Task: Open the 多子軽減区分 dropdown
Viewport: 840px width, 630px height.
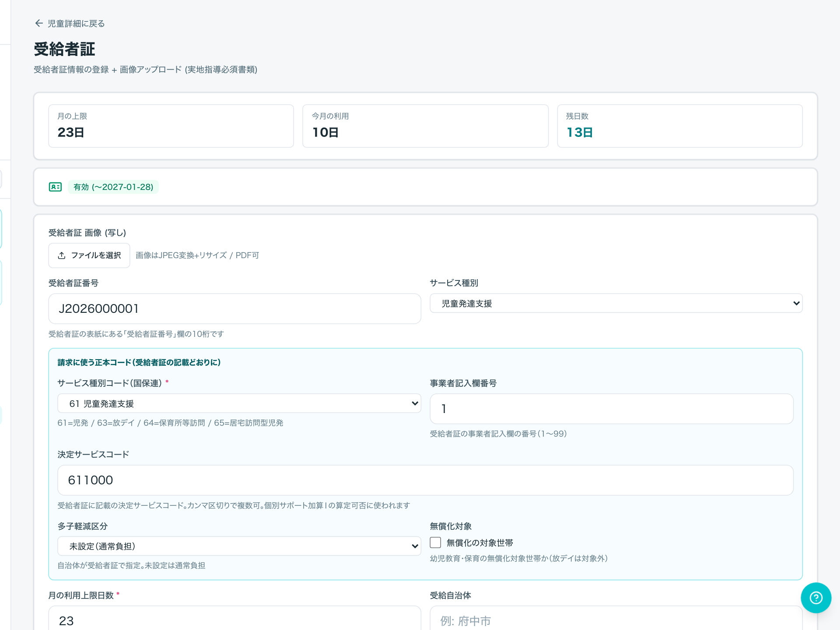Action: 239,546
